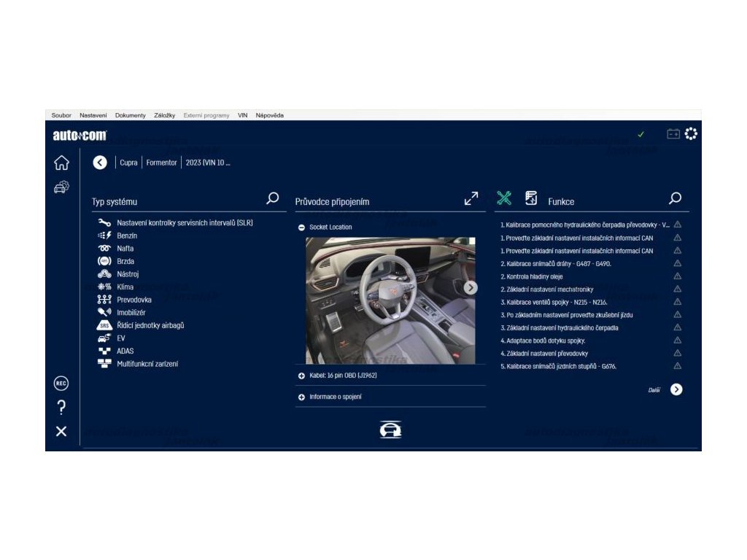Select Kalibrace snímačů dráhy G487 - G490
This screenshot has width=747, height=560.
pos(556,263)
